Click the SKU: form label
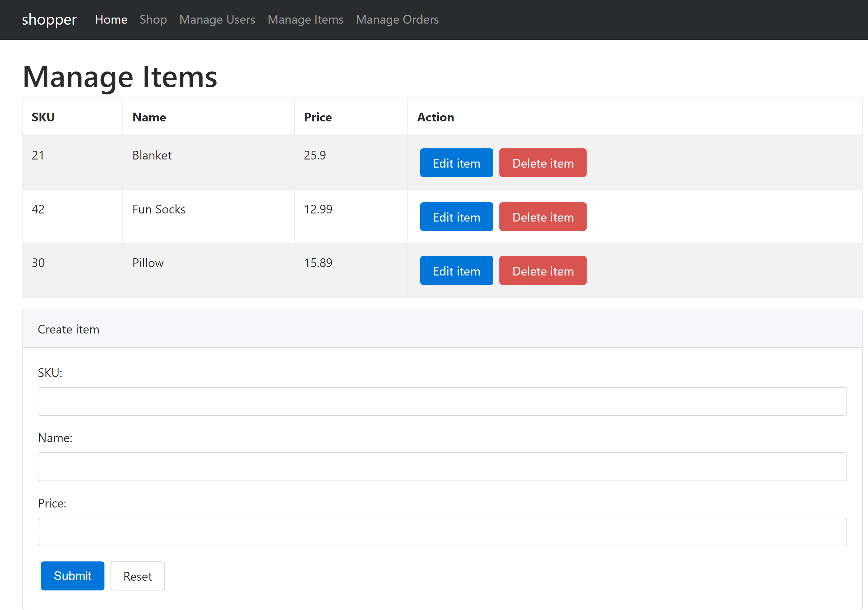This screenshot has height=610, width=868. coord(50,373)
